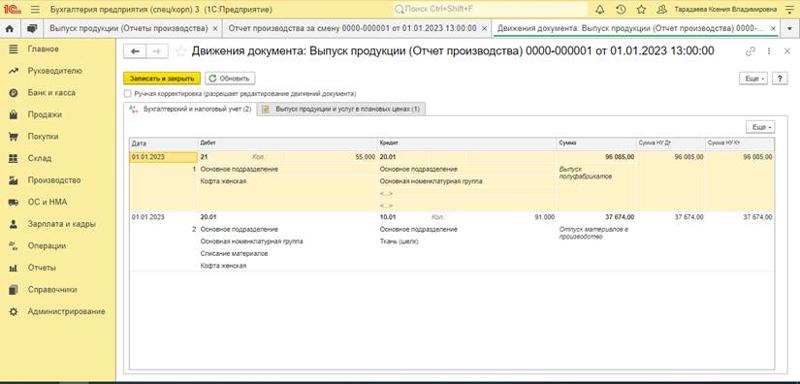Click the Обновить button
Image resolution: width=800 pixels, height=384 pixels.
(x=230, y=79)
